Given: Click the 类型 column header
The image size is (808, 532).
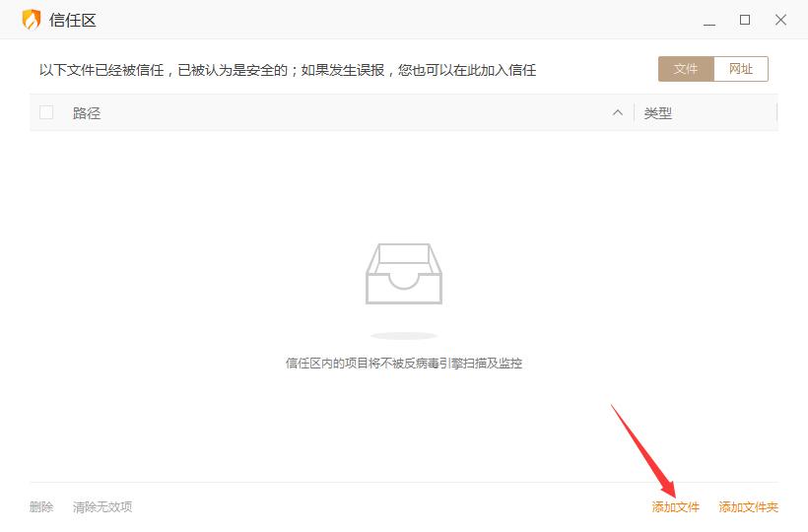Looking at the screenshot, I should [658, 112].
